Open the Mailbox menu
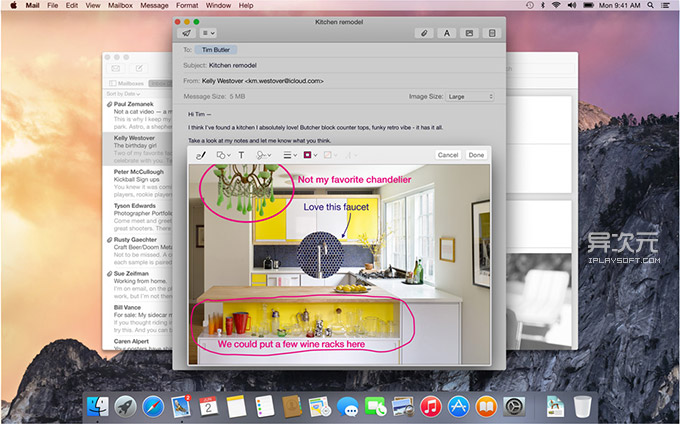The image size is (680, 424). 121,5
